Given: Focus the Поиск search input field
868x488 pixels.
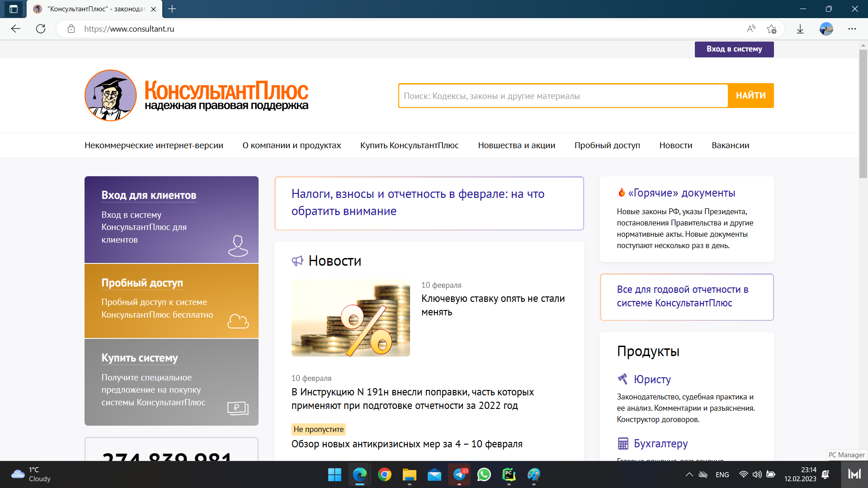Looking at the screenshot, I should [563, 96].
